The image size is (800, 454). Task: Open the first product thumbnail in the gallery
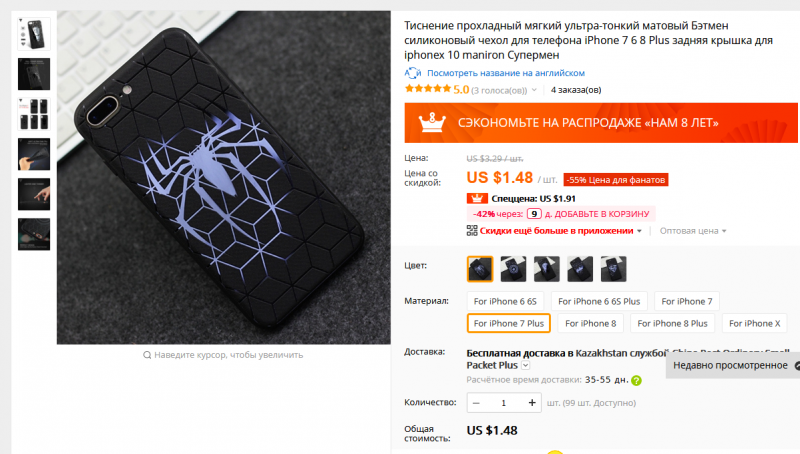click(x=34, y=34)
